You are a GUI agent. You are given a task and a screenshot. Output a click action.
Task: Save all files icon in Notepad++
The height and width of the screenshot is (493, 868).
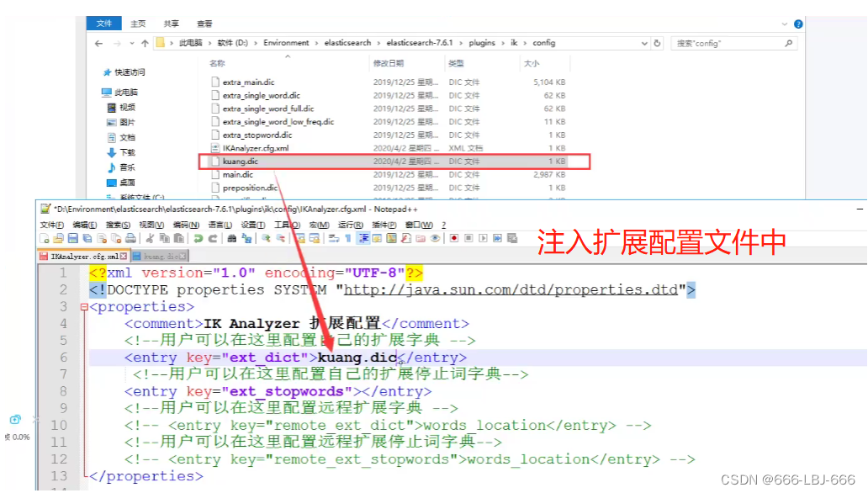[x=87, y=238]
